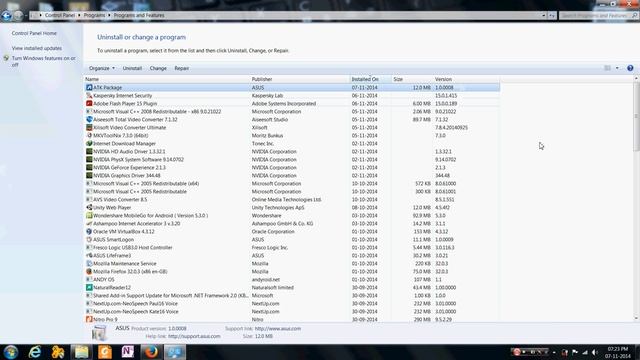The width and height of the screenshot is (640, 360).
Task: Click Change in the toolbar
Action: pyautogui.click(x=158, y=68)
